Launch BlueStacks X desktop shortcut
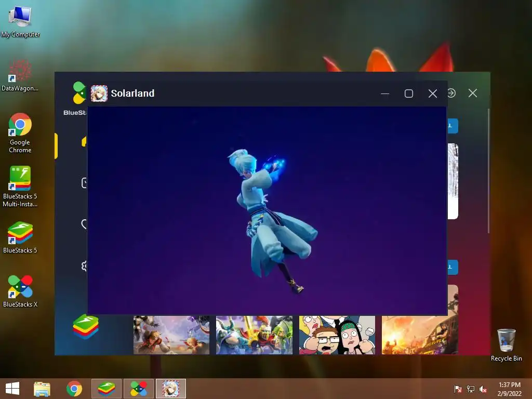Screen dimensions: 532x399 [20, 291]
